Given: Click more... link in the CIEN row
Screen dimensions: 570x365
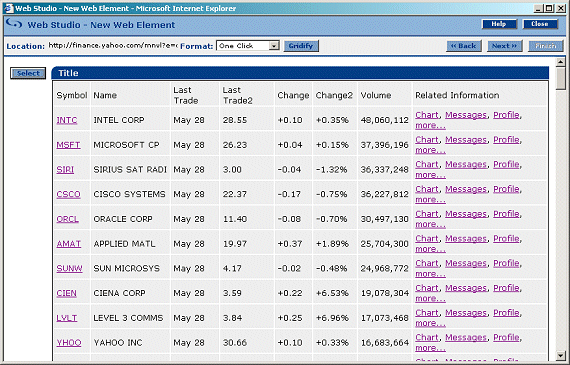Looking at the screenshot, I should [x=430, y=298].
